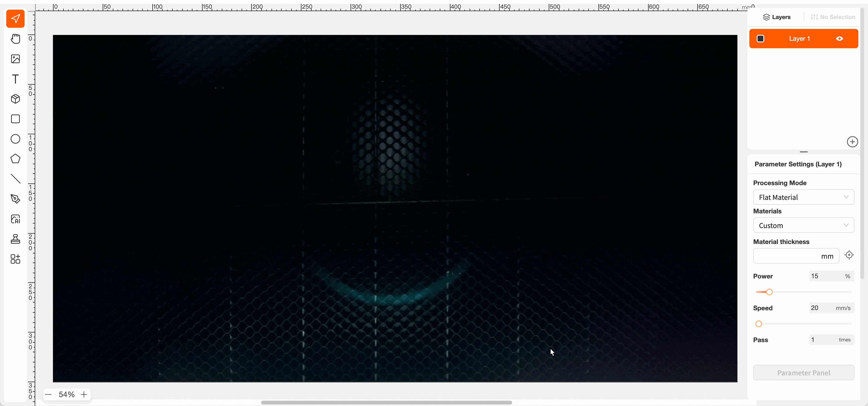Open the AI image tool
Screen dimensions: 868x406
pos(15,219)
